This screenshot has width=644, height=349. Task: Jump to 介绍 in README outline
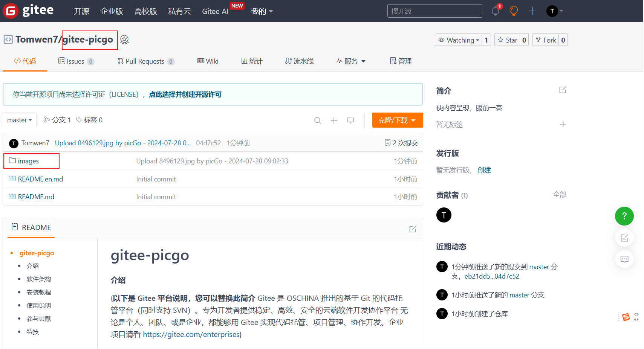(33, 266)
